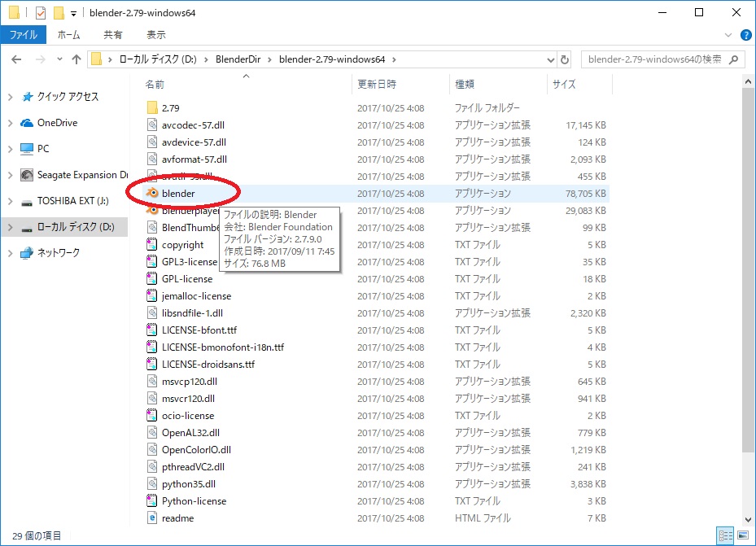Open the ファイル menu tab
Viewport: 756px width, 546px height.
[x=23, y=35]
